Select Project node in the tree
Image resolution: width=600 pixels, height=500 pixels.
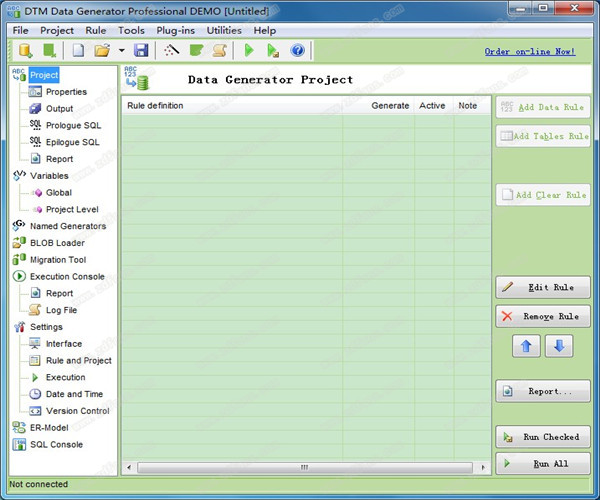click(44, 75)
